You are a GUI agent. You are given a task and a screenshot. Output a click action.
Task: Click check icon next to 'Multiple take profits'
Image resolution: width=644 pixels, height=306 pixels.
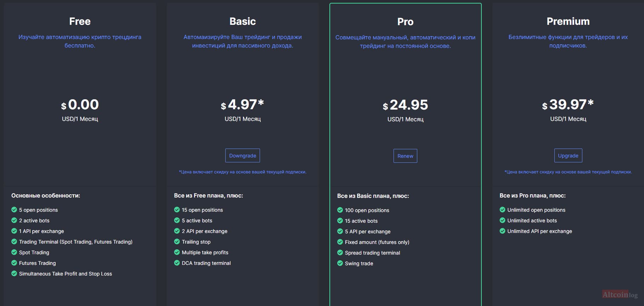click(177, 252)
